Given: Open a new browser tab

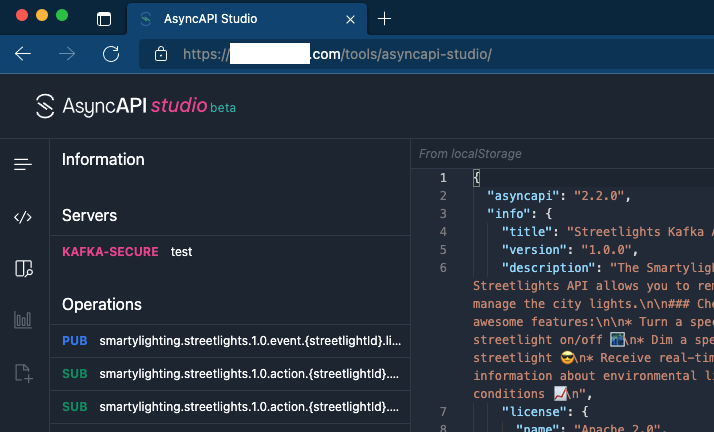Looking at the screenshot, I should [x=384, y=19].
